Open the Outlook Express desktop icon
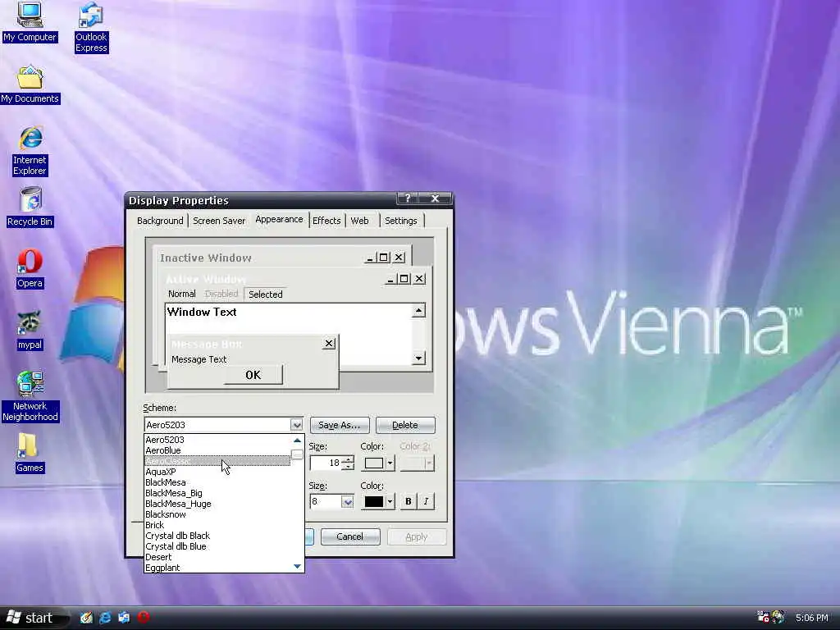Viewport: 840px width, 630px height. click(91, 27)
